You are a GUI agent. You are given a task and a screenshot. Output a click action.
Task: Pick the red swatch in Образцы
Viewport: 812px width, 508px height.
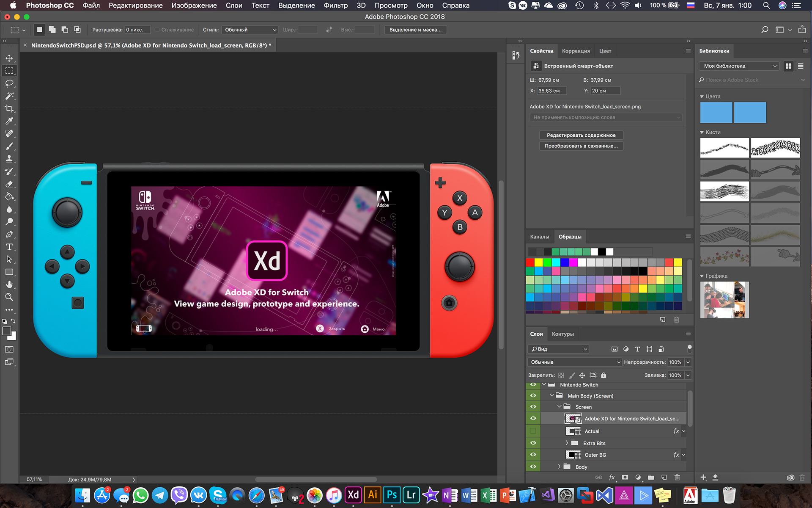pos(530,262)
